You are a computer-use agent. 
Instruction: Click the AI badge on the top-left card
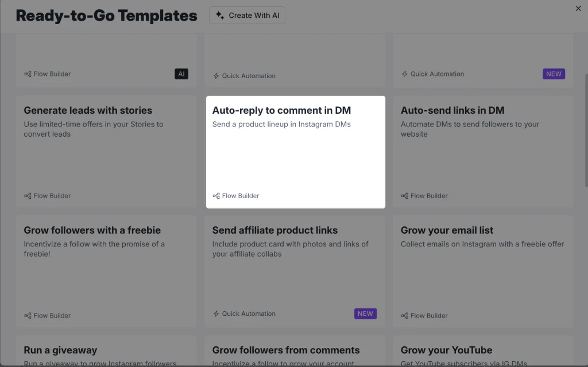point(181,74)
